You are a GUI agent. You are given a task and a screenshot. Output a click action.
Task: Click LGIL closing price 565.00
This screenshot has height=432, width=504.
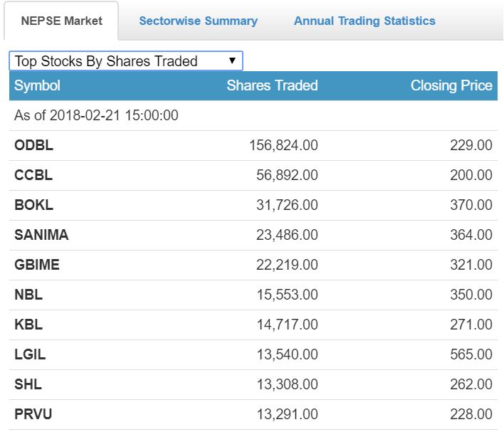(471, 354)
